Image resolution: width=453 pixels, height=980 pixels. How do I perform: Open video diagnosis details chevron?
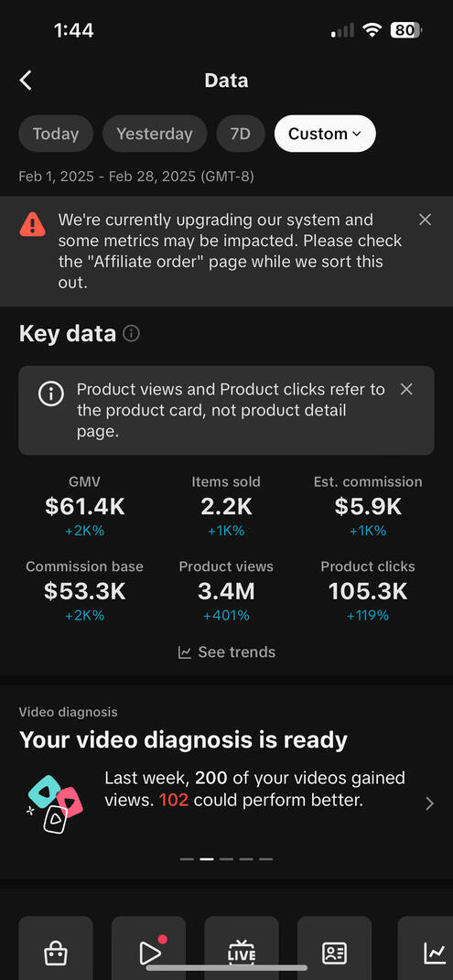pos(430,803)
